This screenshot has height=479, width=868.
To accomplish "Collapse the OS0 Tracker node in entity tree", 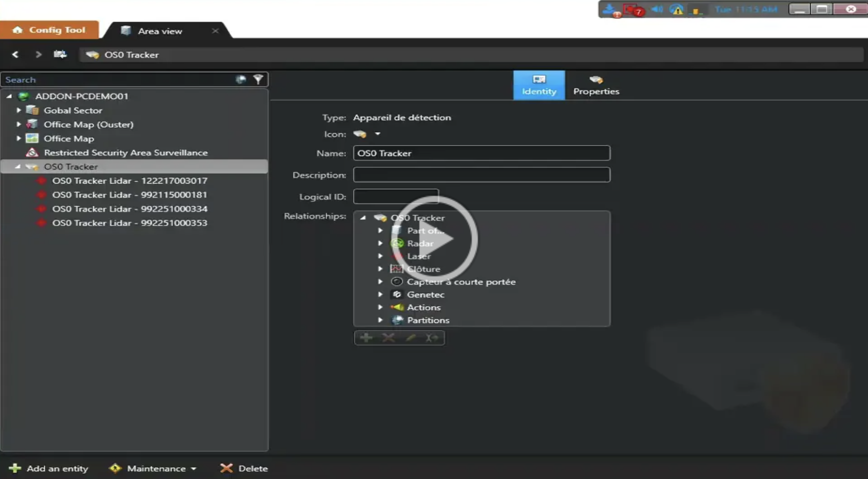I will pyautogui.click(x=18, y=167).
